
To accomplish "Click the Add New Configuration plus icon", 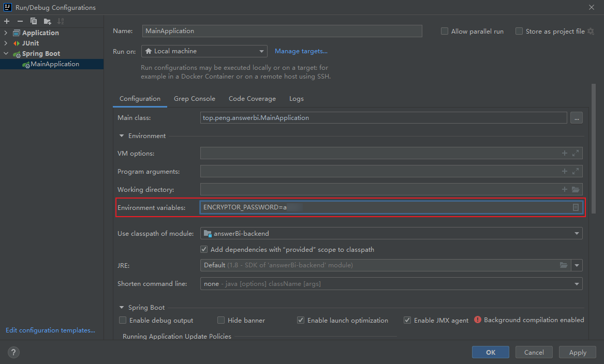I will point(7,21).
